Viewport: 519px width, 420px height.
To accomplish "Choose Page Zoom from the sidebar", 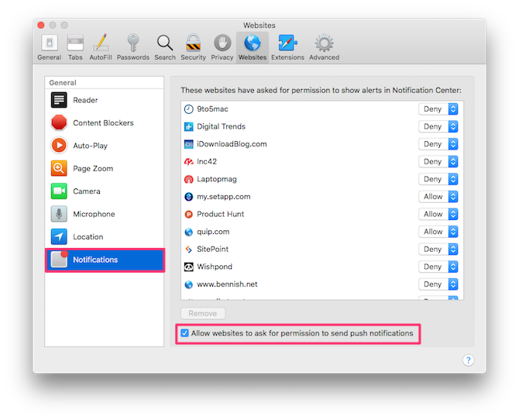I will pos(93,168).
